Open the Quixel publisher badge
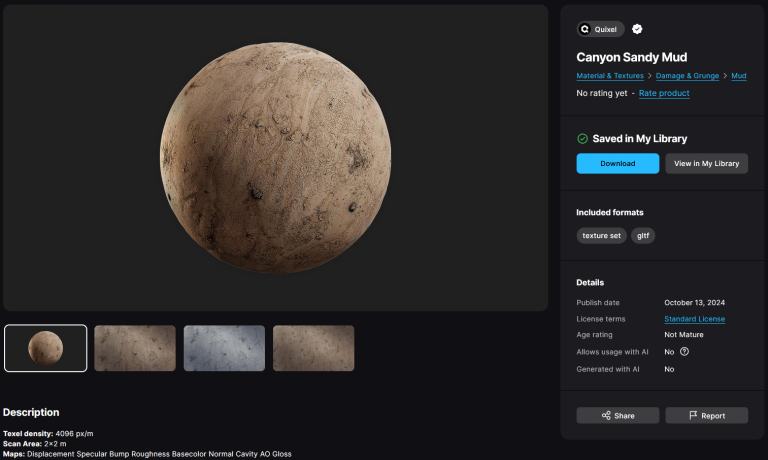768x460 pixels. 600,29
